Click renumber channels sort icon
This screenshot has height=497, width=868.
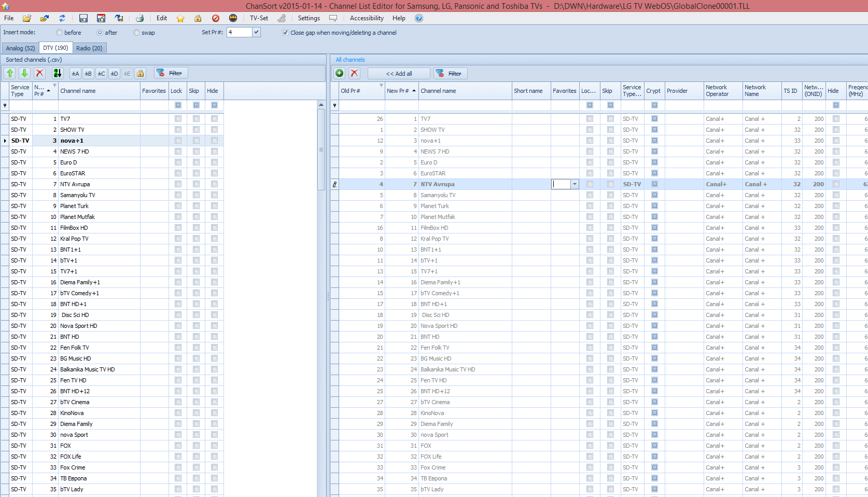(57, 73)
